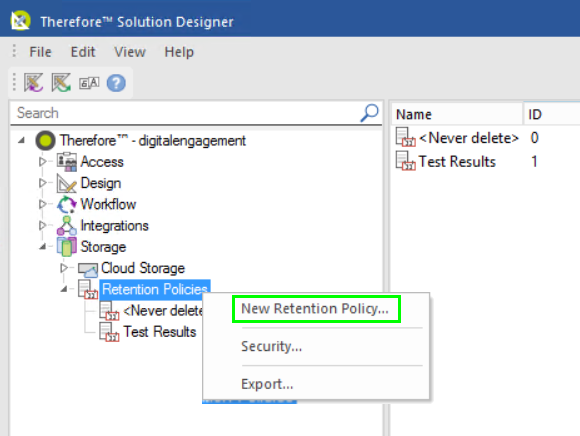Click the toolbar drag handle dots
580x436 pixels.
tap(14, 82)
